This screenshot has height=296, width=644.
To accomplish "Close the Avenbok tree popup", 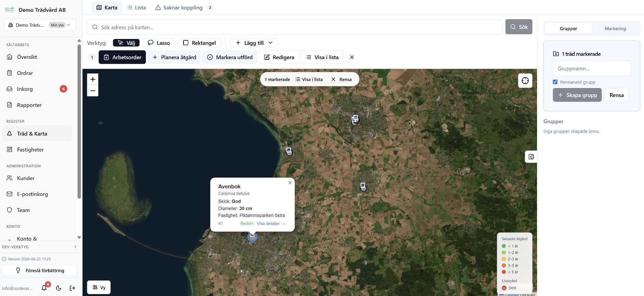I will point(290,183).
